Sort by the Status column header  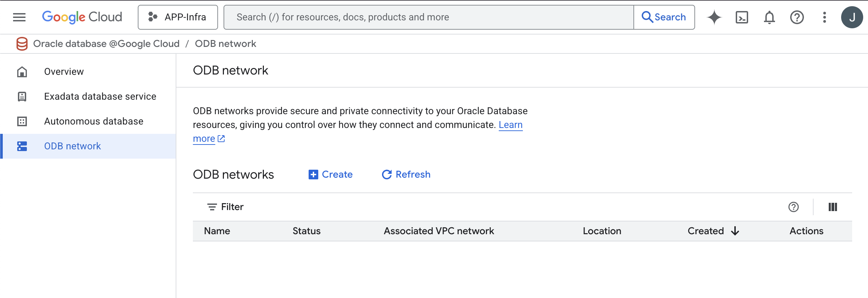coord(307,231)
